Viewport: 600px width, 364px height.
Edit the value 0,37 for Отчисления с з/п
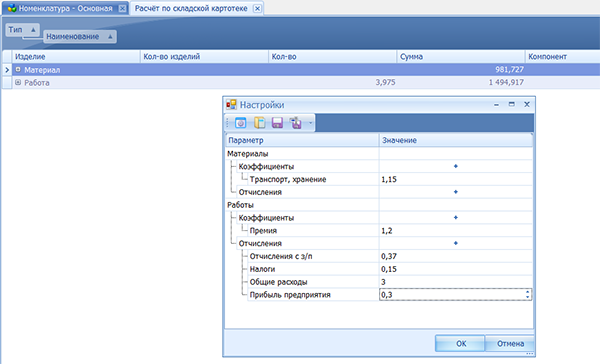(456, 256)
